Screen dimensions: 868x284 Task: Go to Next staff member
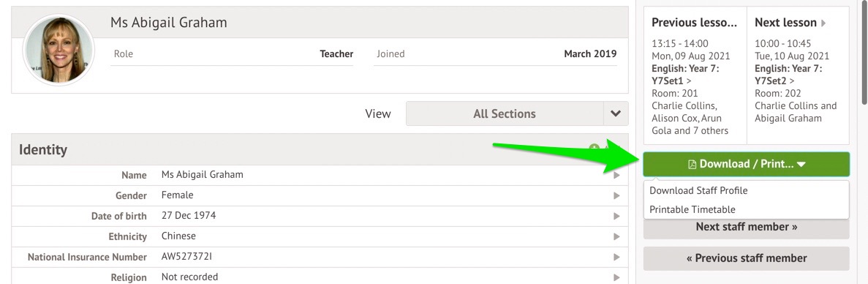[746, 227]
